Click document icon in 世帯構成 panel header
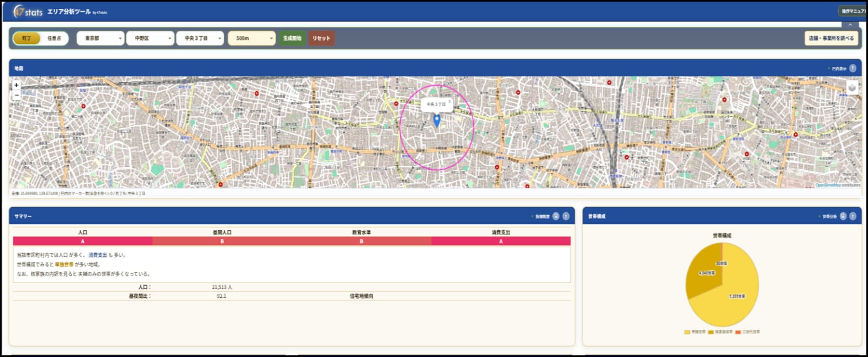Image resolution: width=868 pixels, height=357 pixels. click(843, 216)
